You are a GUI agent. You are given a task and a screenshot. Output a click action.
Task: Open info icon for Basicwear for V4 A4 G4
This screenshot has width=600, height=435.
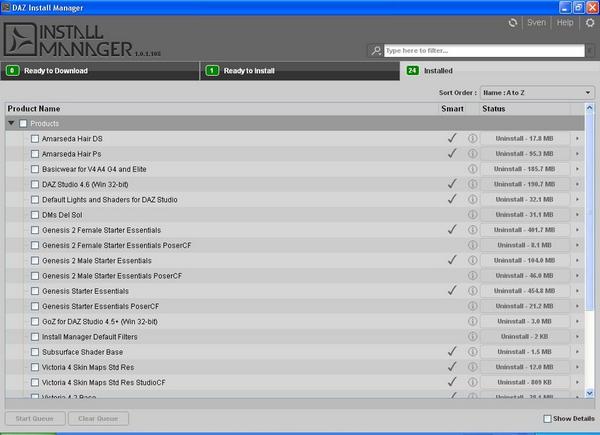point(473,169)
